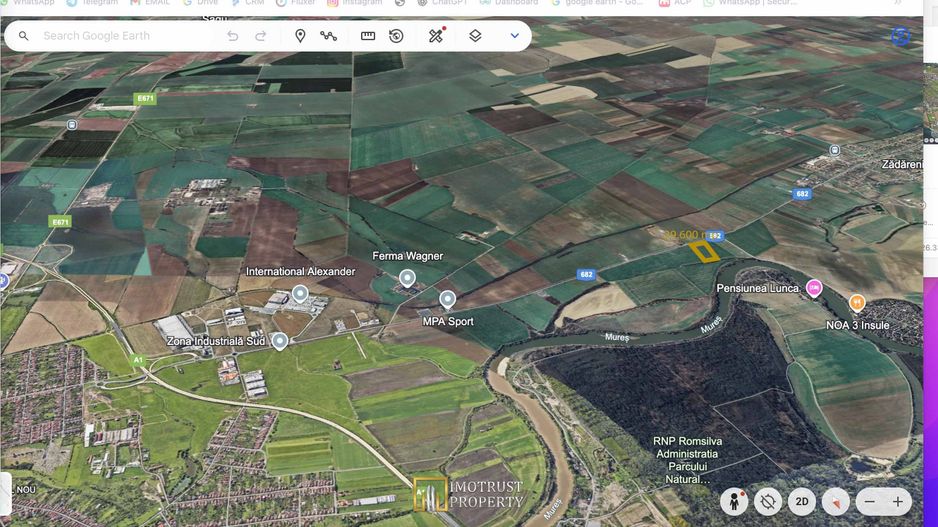Image resolution: width=938 pixels, height=527 pixels.
Task: Select the Draw path or polygon tool
Action: pos(328,36)
